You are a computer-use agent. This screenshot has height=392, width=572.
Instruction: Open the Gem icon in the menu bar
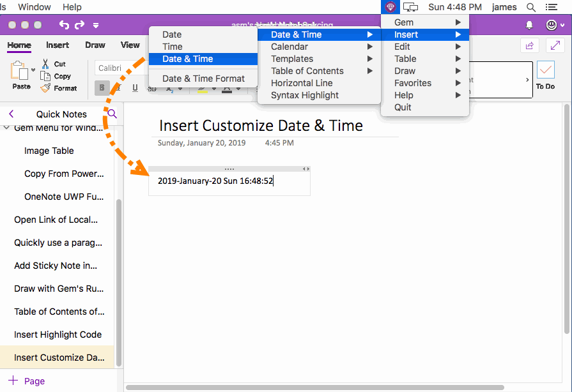(x=390, y=7)
